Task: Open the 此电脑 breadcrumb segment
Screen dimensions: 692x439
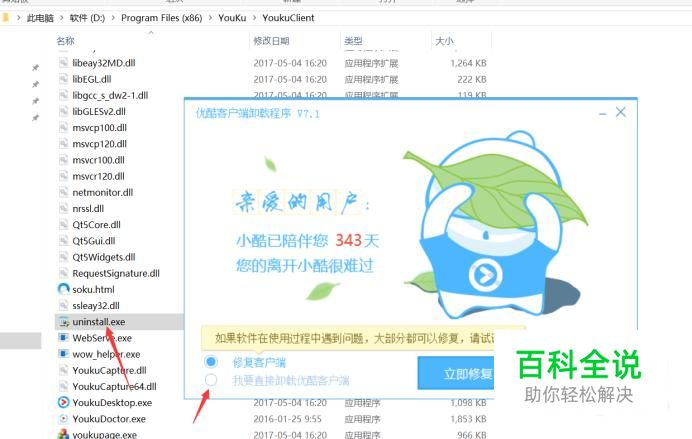Action: click(x=40, y=18)
